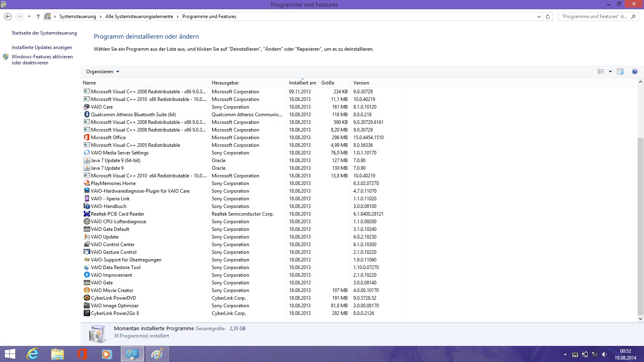Show hidden icons in system tray

tap(565, 354)
